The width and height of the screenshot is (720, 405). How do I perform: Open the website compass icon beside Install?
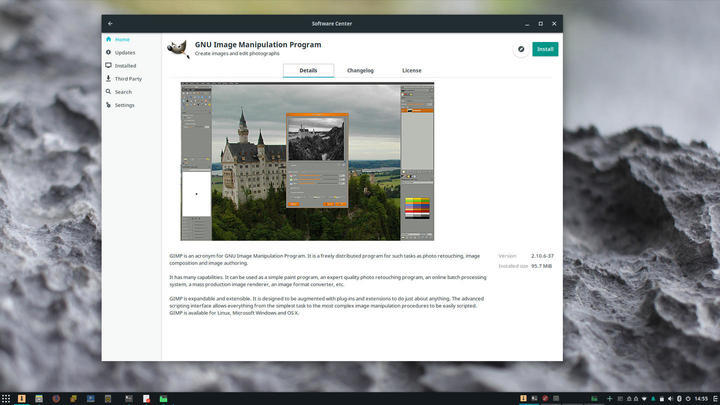521,49
